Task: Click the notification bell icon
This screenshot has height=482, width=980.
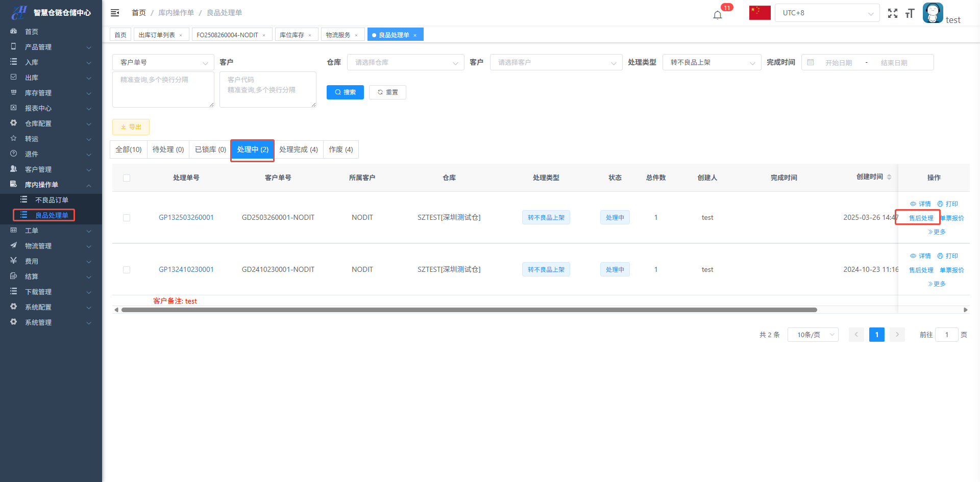Action: [717, 14]
